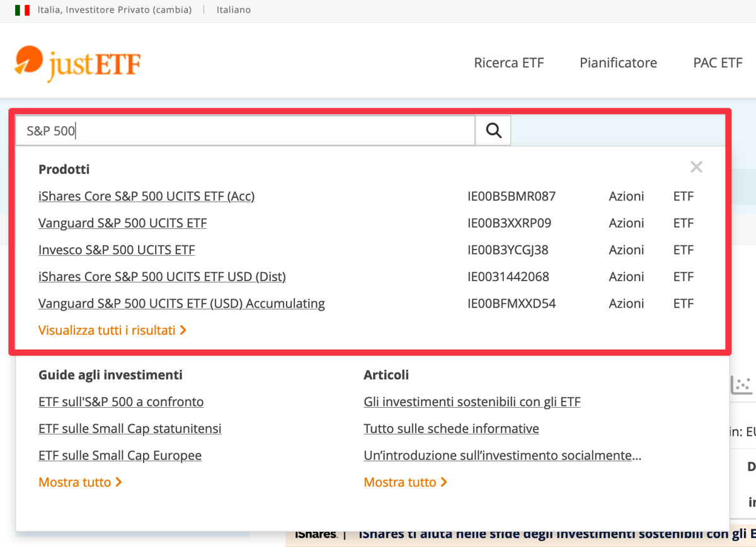This screenshot has height=547, width=756.
Task: Open the Pianificatore menu item
Action: 618,62
